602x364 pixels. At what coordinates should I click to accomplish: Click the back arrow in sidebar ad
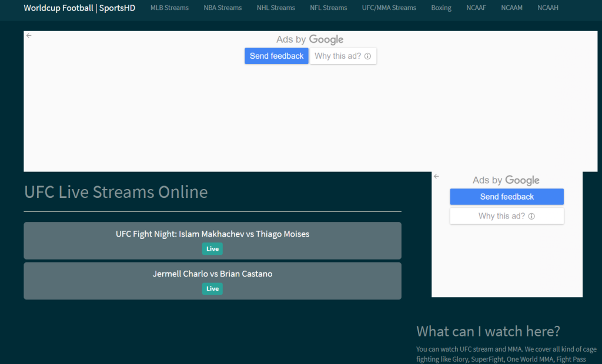436,176
